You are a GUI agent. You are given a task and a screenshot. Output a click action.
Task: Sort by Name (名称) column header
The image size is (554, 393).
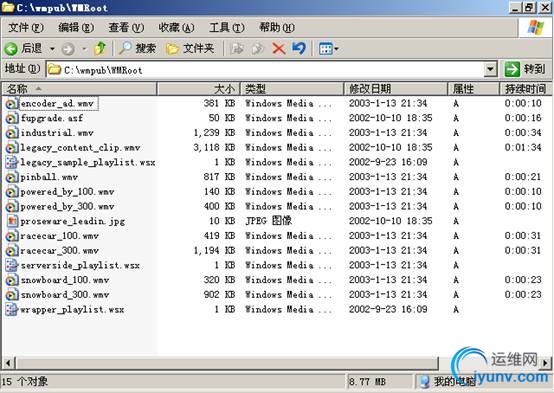[x=79, y=89]
